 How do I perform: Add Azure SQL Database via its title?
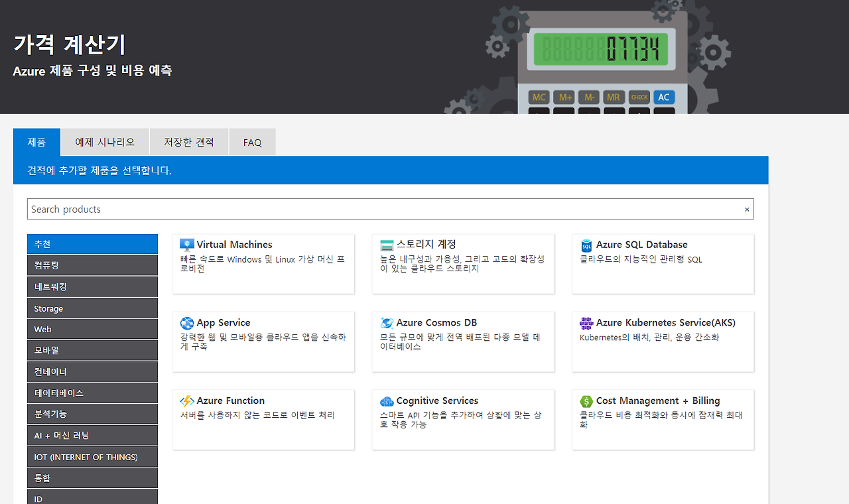(642, 245)
